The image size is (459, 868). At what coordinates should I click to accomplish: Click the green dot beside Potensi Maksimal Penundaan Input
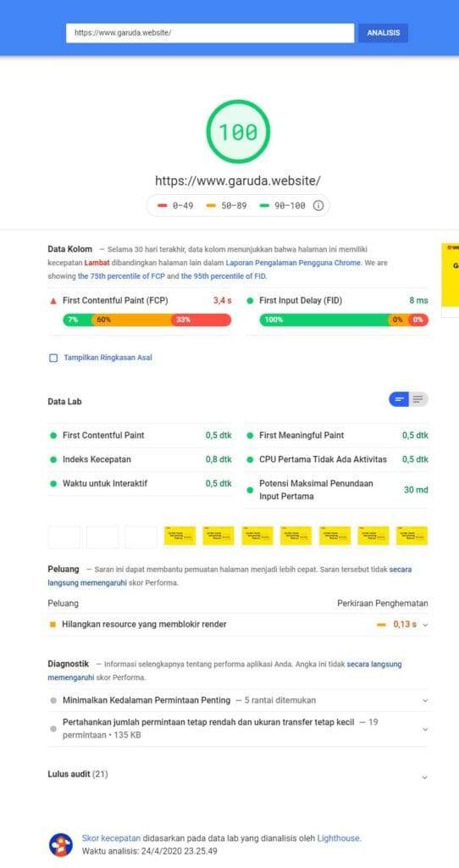tap(250, 490)
